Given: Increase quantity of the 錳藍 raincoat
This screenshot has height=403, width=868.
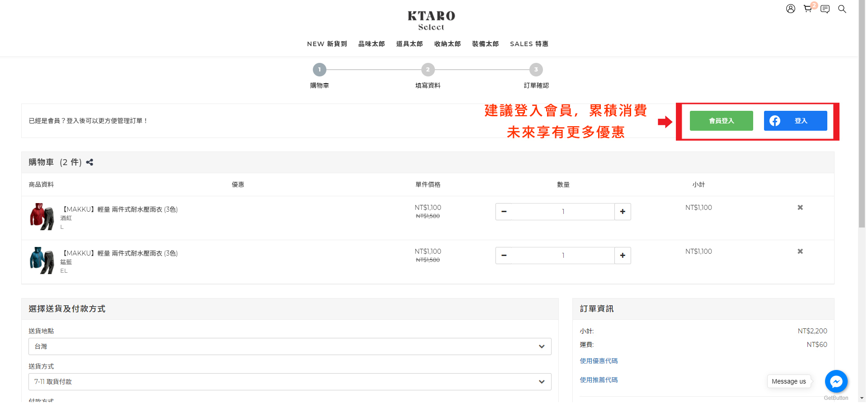Looking at the screenshot, I should tap(623, 256).
